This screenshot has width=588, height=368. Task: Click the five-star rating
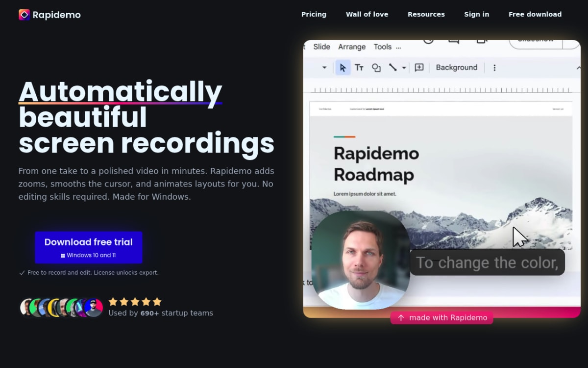[x=135, y=302]
